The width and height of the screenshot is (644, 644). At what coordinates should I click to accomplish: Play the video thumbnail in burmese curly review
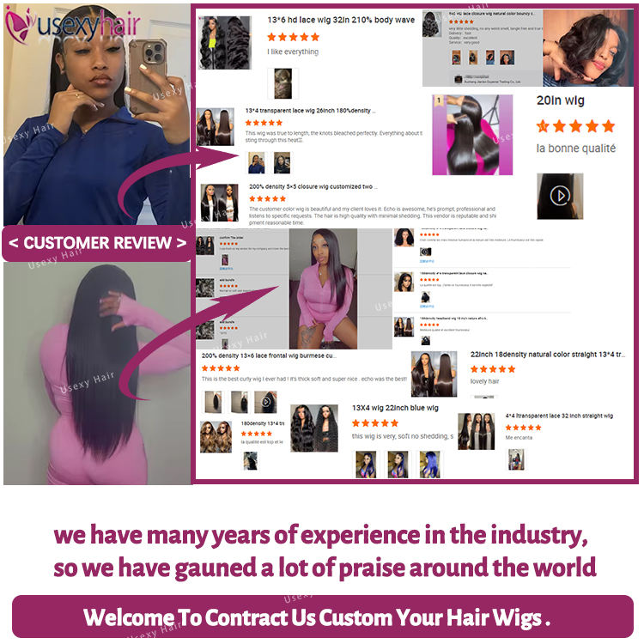pos(265,402)
